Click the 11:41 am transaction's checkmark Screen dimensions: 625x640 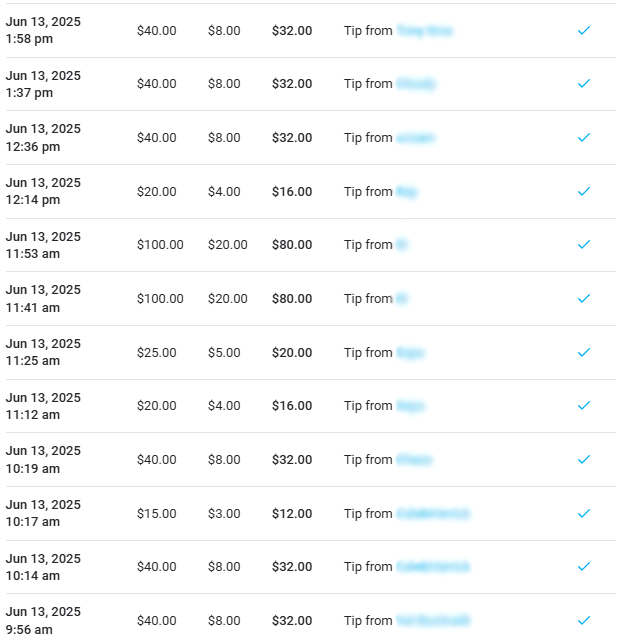coord(584,299)
